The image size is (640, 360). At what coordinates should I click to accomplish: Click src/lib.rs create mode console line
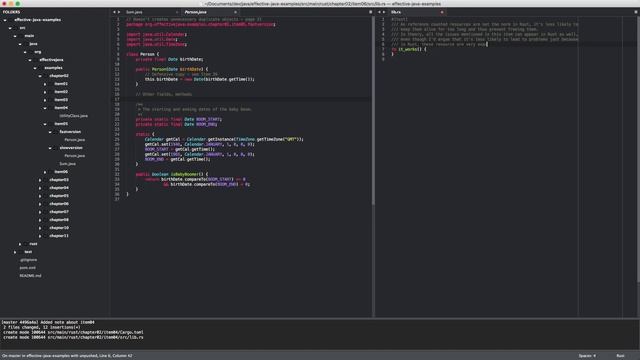pos(73,338)
